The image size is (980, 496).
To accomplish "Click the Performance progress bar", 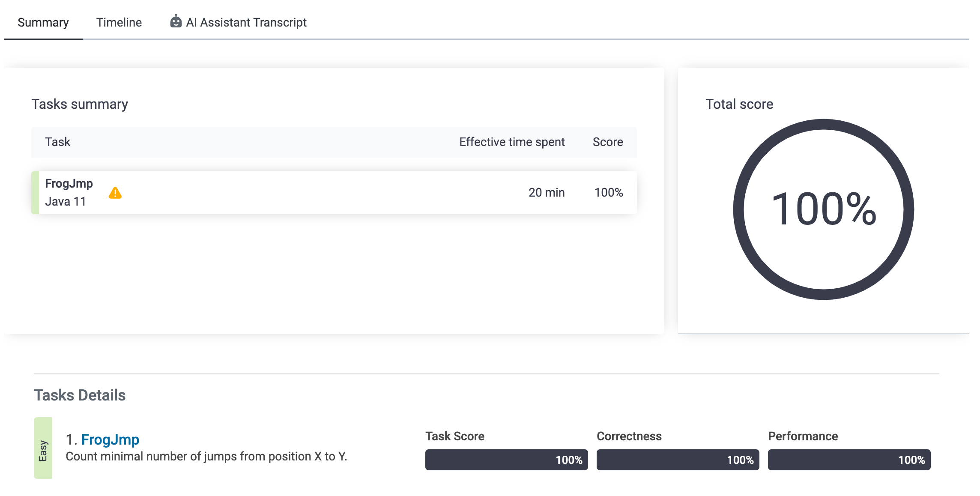I will [849, 460].
